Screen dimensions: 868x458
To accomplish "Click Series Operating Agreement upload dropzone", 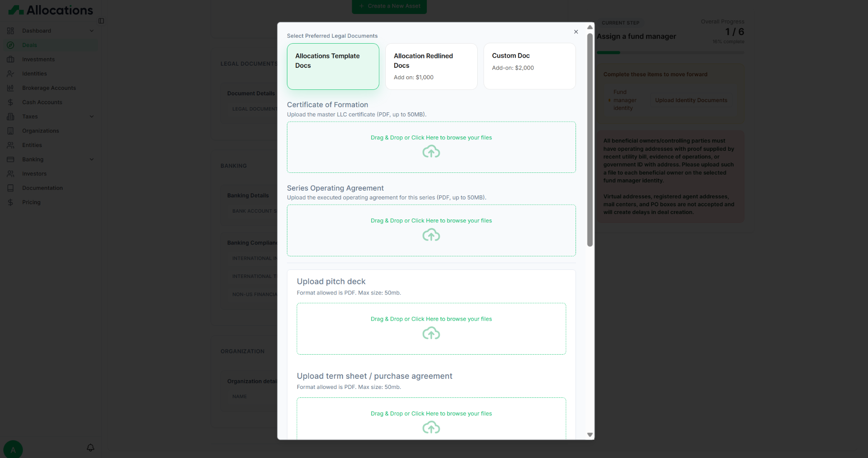I will [431, 230].
